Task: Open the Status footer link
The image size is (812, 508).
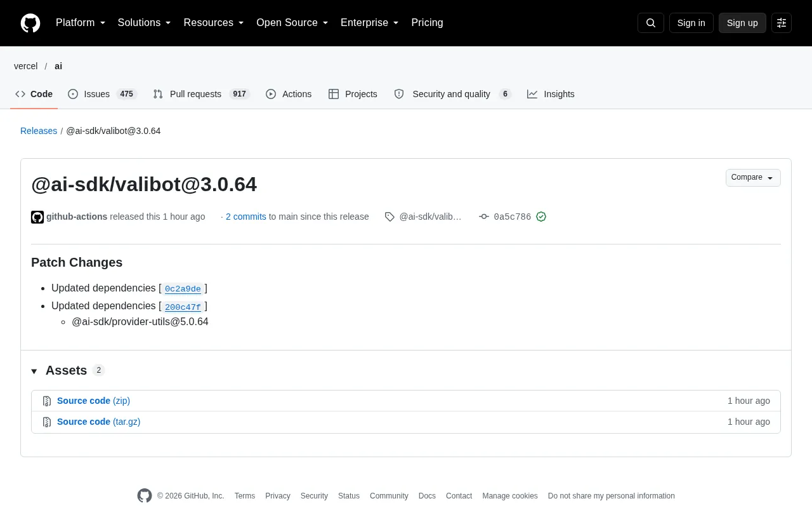Action: [349, 496]
